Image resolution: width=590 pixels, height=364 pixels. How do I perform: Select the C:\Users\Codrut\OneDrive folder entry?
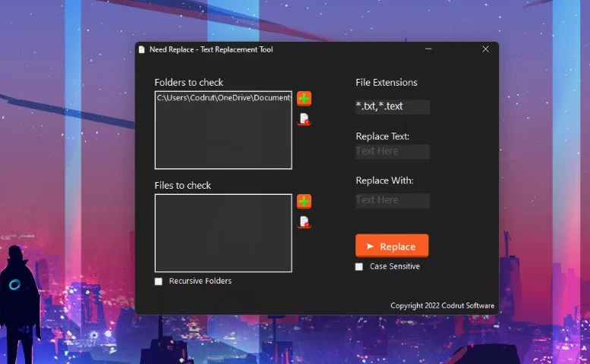(x=223, y=98)
